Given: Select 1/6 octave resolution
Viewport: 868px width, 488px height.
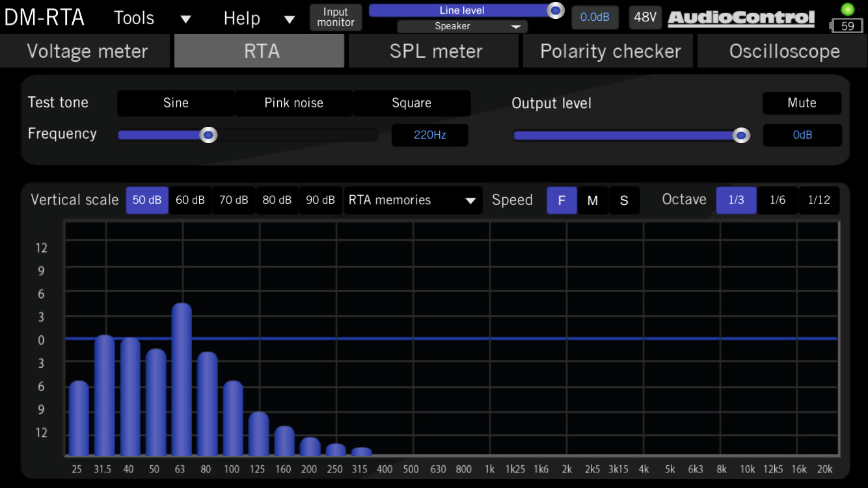Looking at the screenshot, I should (778, 200).
